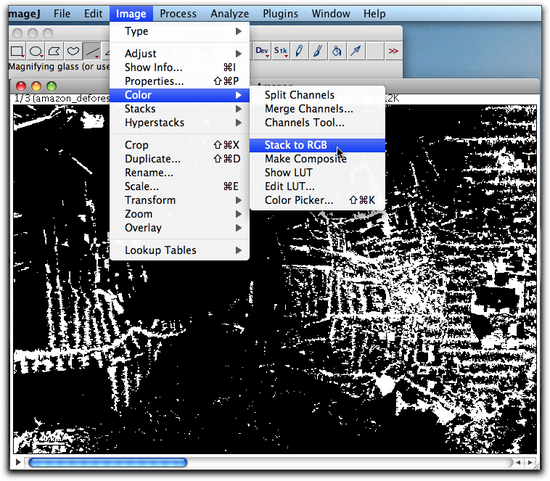Screen dimensions: 550x481
Task: Open the Process menu
Action: point(178,14)
